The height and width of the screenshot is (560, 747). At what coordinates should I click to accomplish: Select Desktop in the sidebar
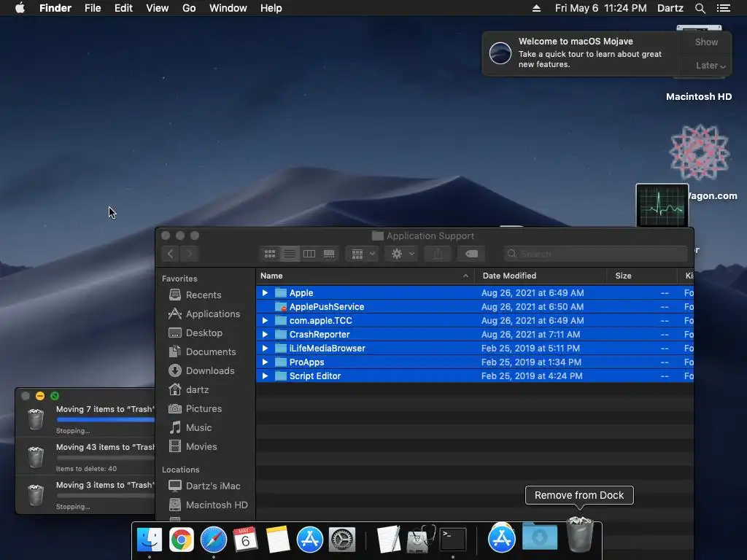196,332
